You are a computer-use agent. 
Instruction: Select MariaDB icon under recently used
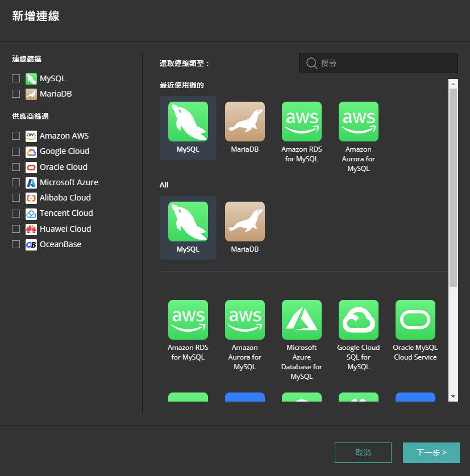245,122
